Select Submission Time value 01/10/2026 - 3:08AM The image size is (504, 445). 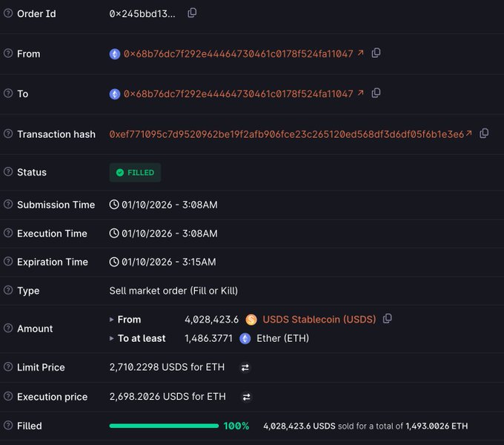pos(170,205)
